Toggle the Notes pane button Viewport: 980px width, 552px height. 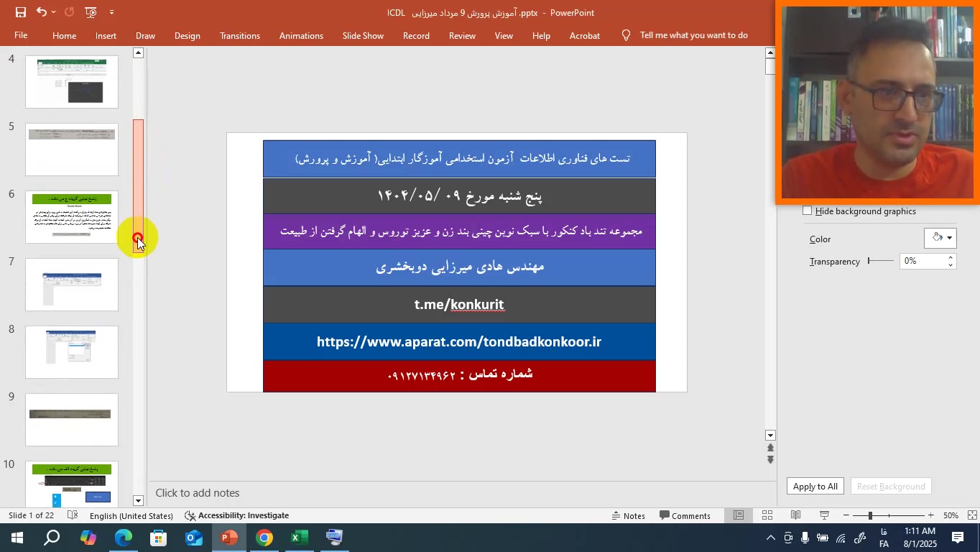[x=629, y=515]
